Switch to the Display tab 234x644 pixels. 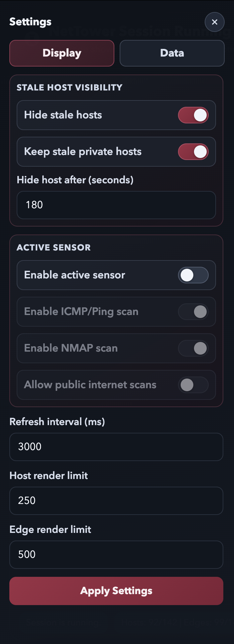tap(62, 53)
